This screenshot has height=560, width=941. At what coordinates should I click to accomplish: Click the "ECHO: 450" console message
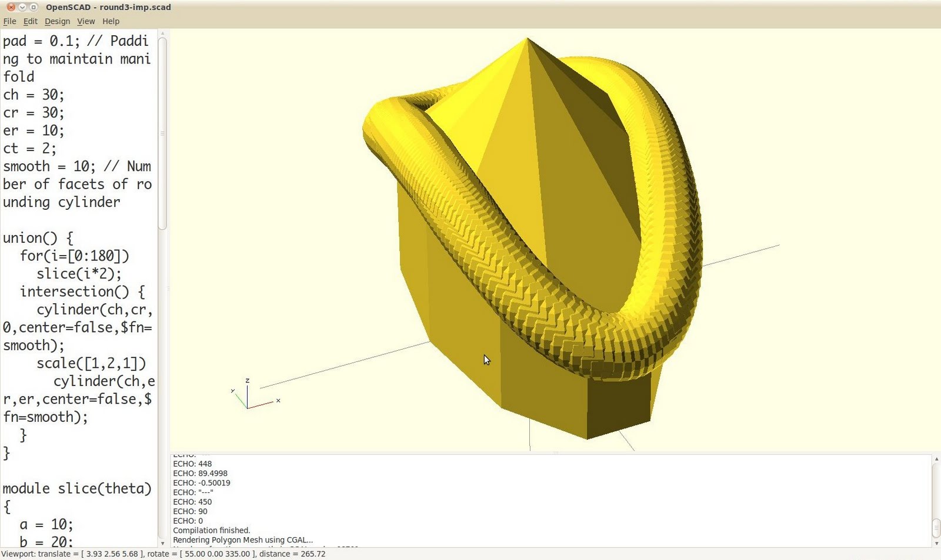[192, 502]
